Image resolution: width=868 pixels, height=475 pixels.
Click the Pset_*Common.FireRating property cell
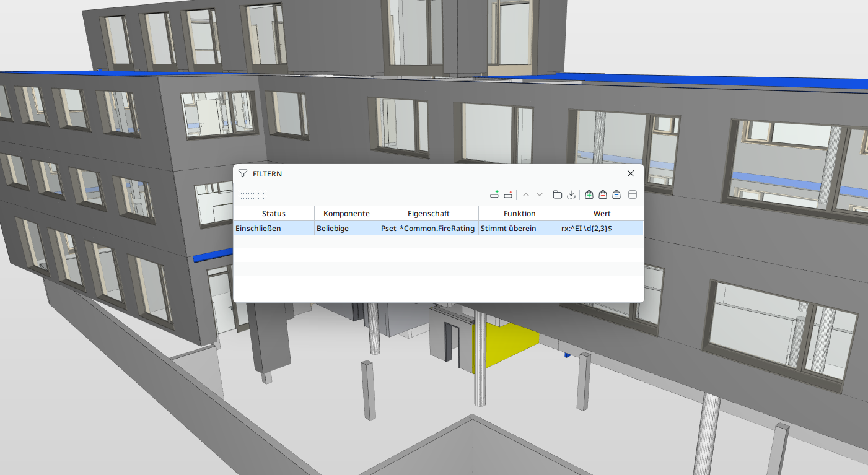coord(428,229)
